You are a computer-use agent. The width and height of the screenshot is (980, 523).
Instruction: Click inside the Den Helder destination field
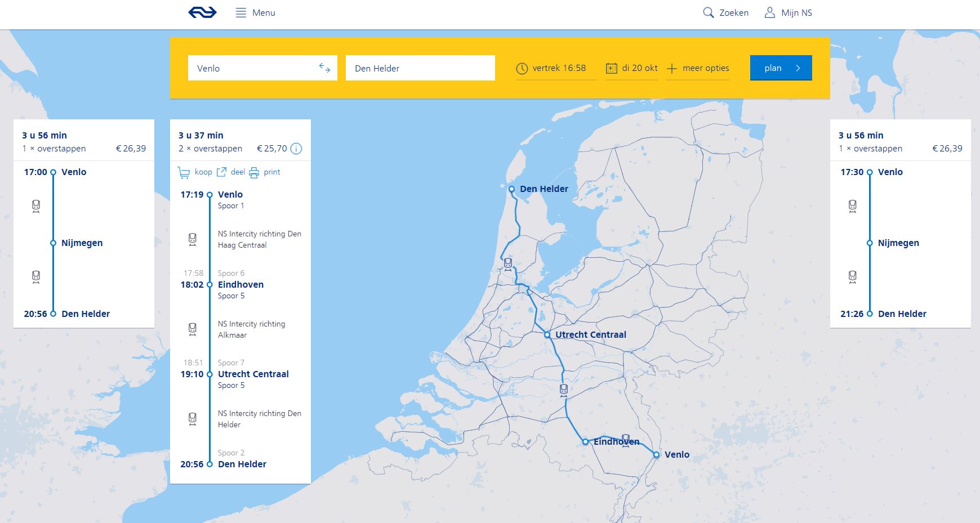pos(420,68)
